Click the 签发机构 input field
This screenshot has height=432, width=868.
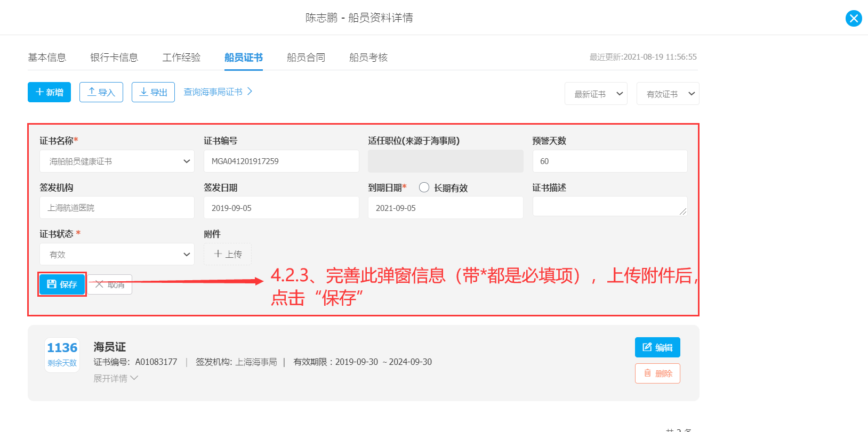[117, 208]
